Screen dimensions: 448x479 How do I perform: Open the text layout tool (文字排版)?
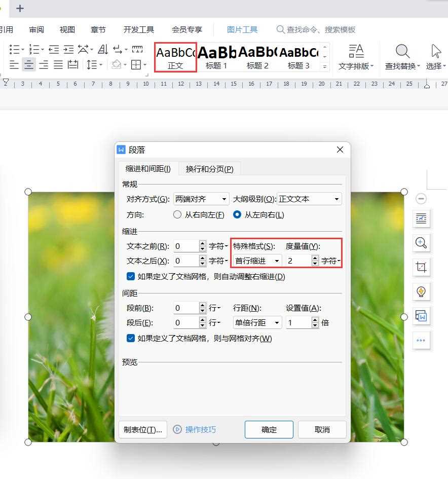356,57
